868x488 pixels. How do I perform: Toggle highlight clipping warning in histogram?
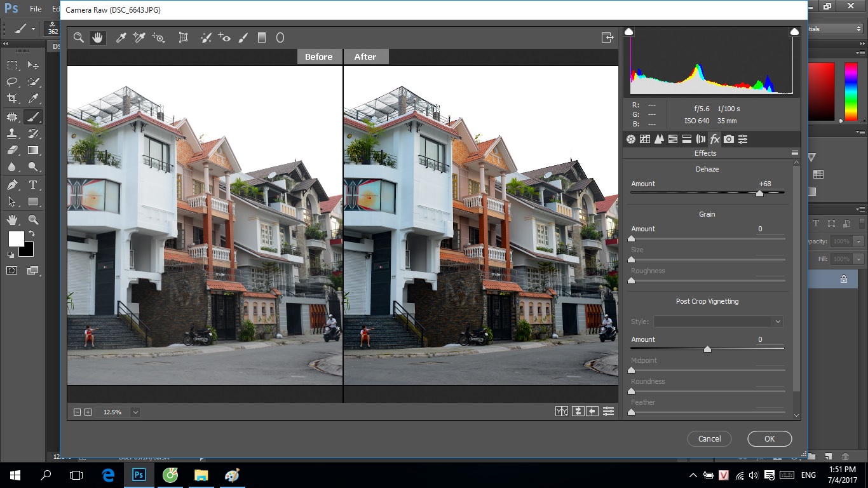[794, 32]
